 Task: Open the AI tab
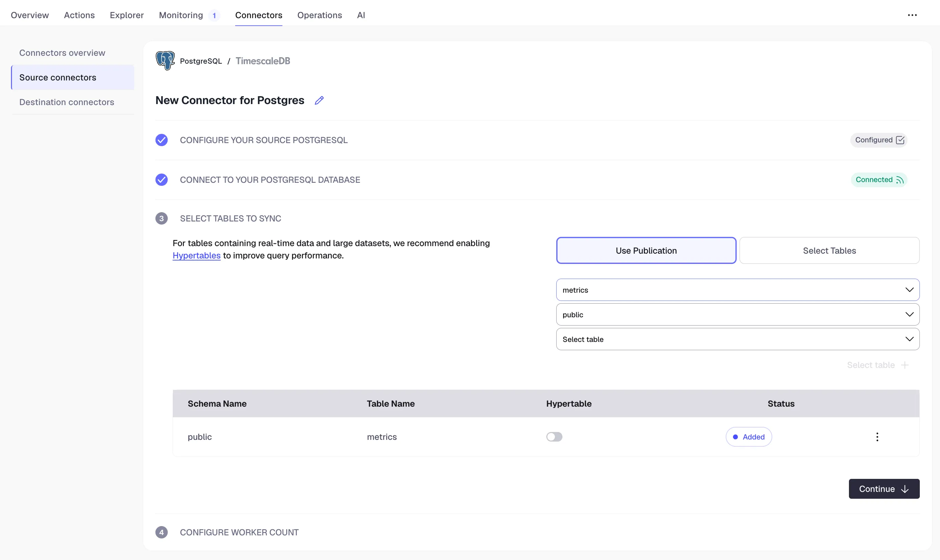[361, 15]
